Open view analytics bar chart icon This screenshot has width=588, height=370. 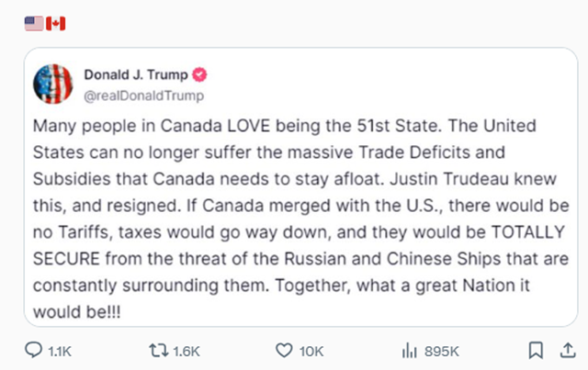click(x=410, y=350)
